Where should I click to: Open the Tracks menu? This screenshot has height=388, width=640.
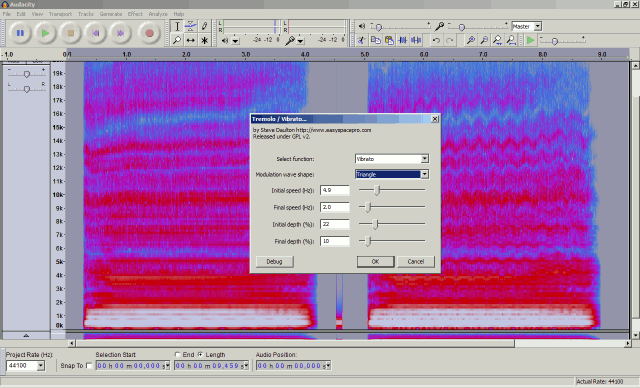pos(86,14)
